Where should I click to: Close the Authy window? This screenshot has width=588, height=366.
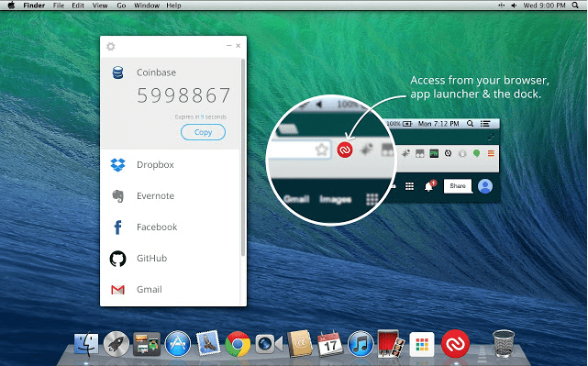click(x=239, y=46)
